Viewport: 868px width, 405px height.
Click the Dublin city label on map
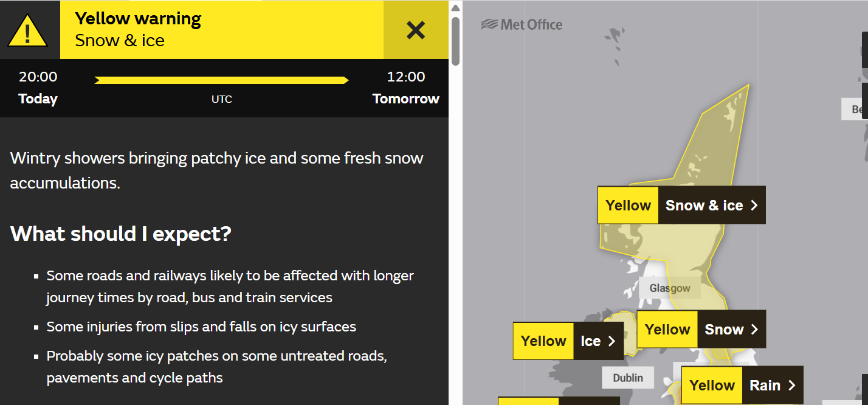click(x=627, y=378)
